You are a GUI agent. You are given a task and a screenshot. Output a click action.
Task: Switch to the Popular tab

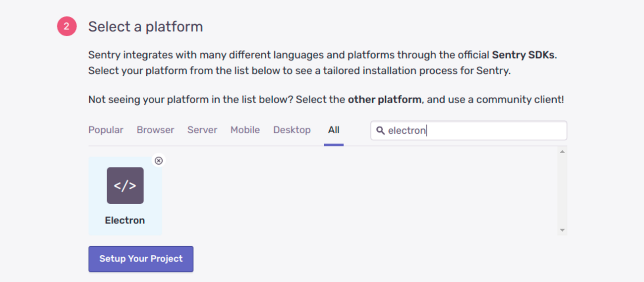pos(106,130)
